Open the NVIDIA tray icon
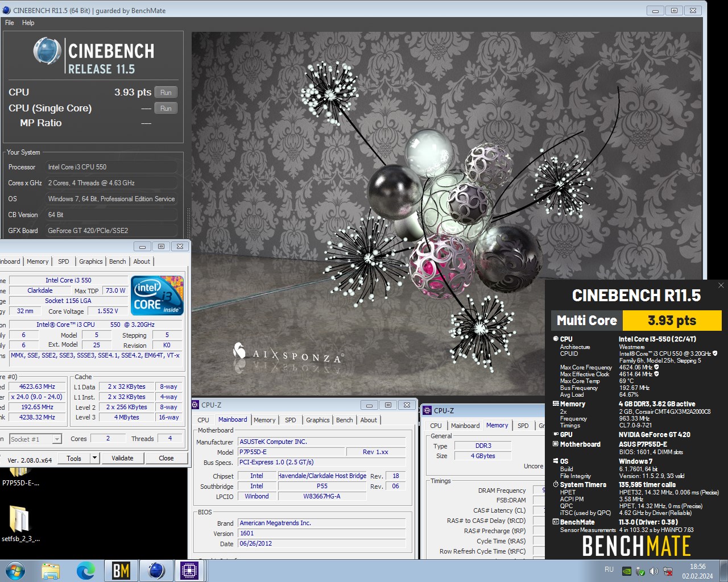Viewport: 728px width, 582px height. point(627,571)
